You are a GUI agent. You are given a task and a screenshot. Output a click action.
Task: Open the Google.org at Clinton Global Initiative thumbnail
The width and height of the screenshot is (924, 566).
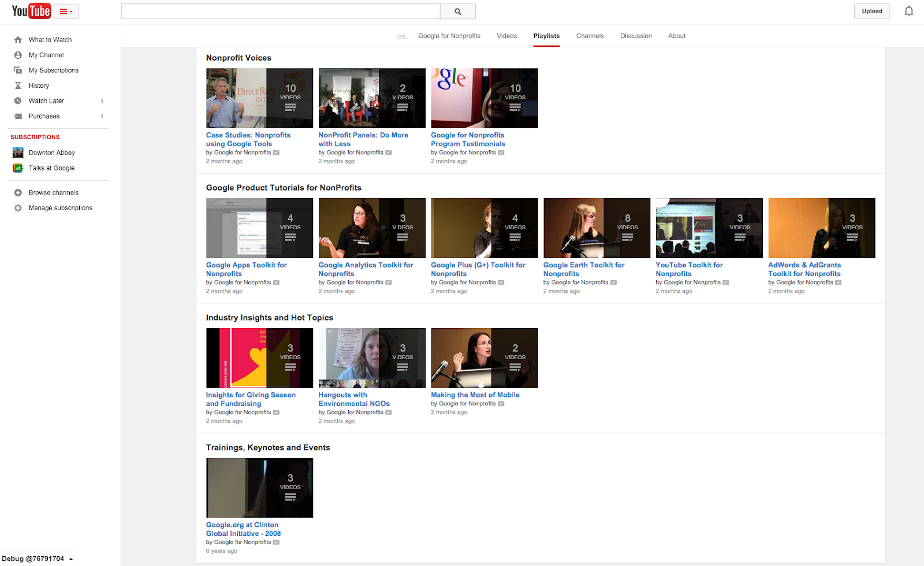click(259, 488)
